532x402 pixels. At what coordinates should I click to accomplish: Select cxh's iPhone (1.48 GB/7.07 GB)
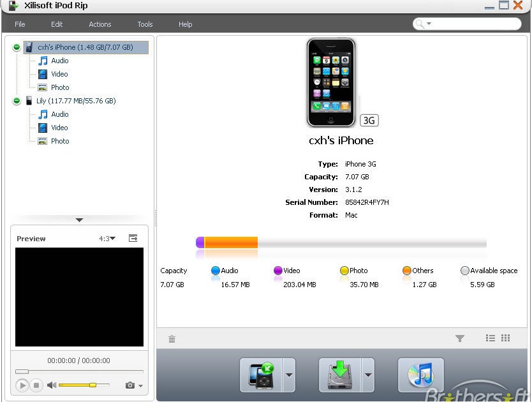point(85,47)
